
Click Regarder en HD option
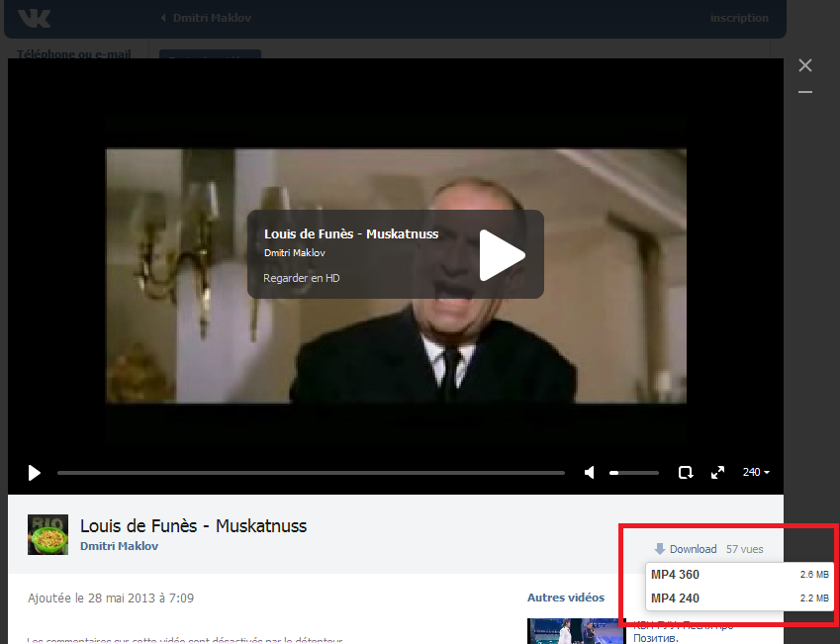301,278
